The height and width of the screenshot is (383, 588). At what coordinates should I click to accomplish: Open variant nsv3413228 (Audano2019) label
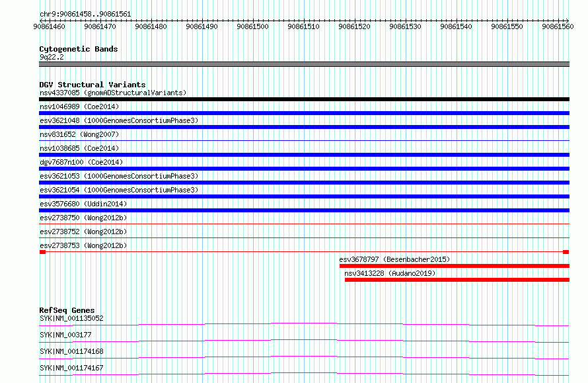(390, 273)
